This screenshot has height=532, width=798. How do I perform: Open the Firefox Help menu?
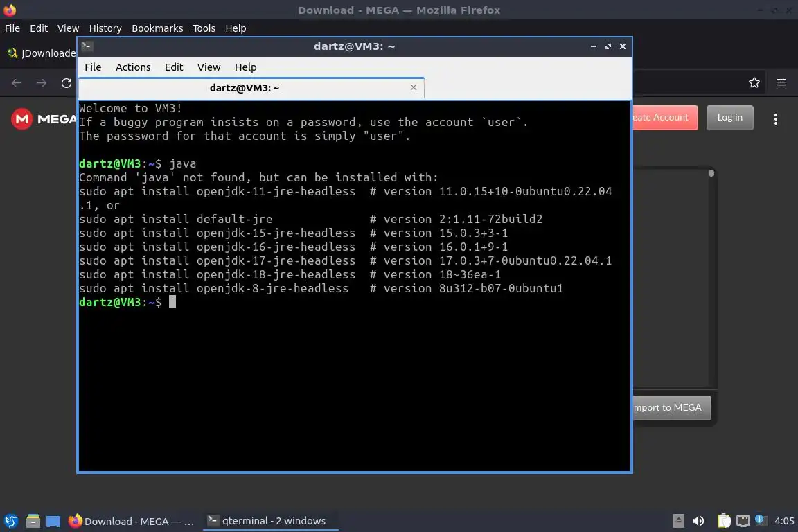236,28
